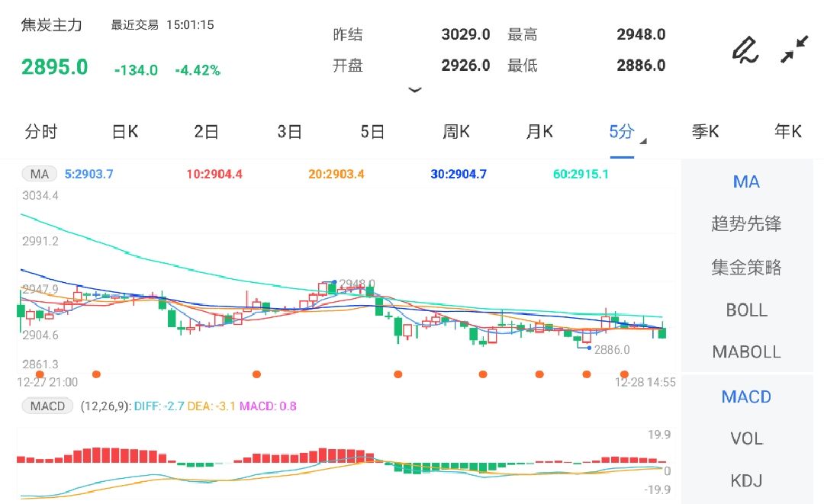Viewport: 824px width, 504px height.
Task: Toggle the MACD parameters label pill
Action: click(x=47, y=406)
